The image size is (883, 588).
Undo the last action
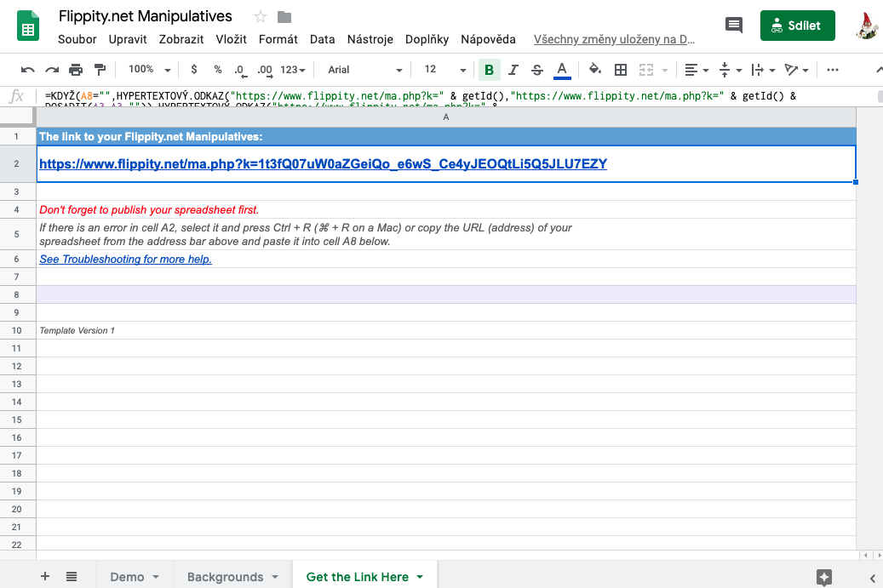click(27, 70)
